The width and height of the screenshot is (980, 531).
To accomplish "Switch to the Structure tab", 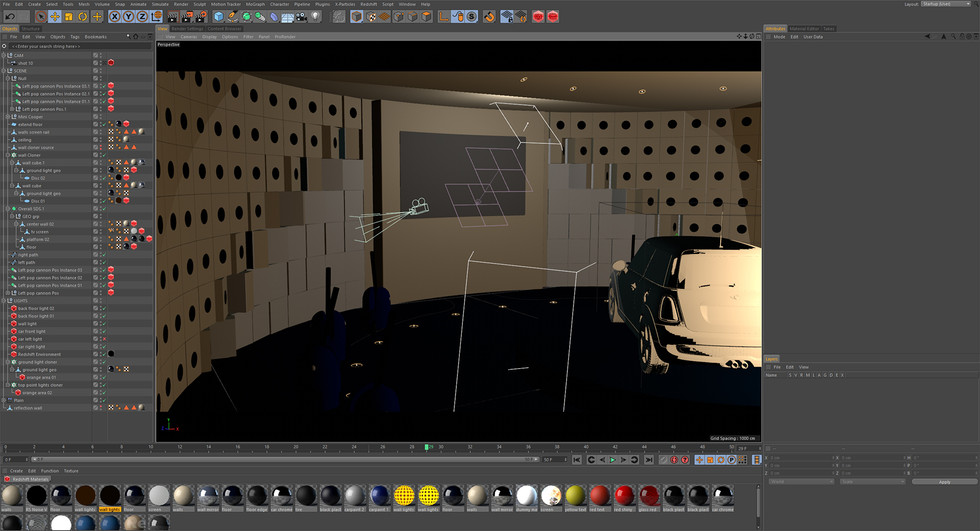I will 31,29.
